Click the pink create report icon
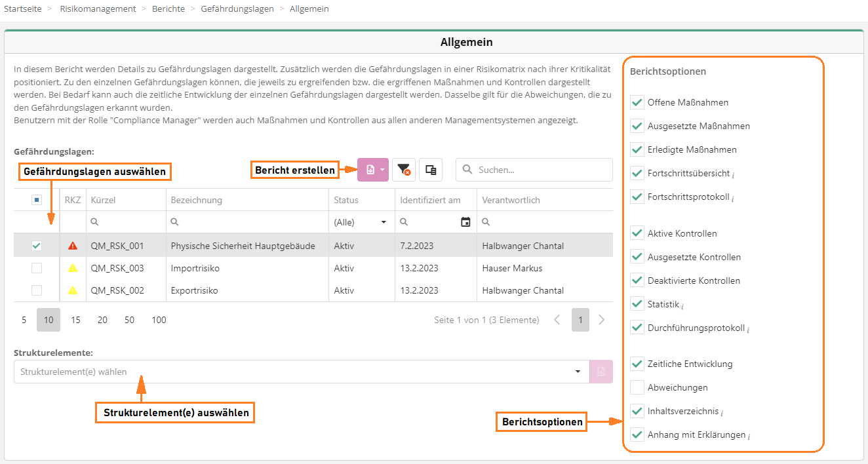868x464 pixels. (x=370, y=170)
